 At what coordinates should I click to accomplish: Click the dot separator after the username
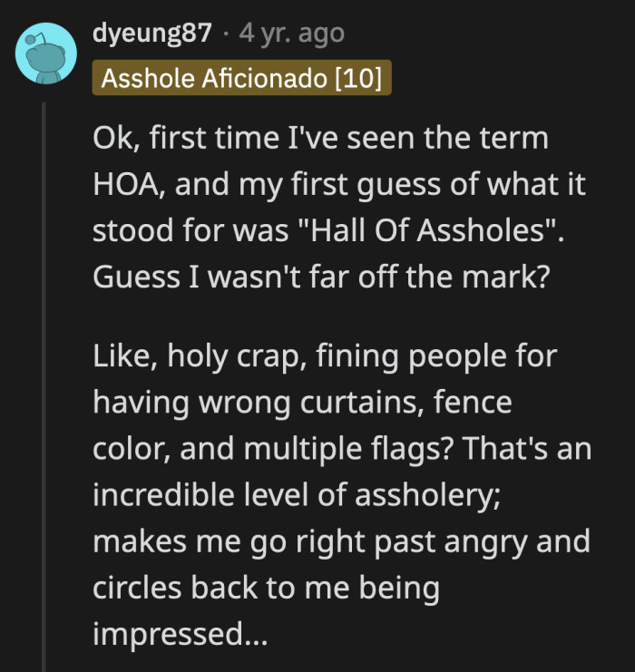tap(228, 35)
